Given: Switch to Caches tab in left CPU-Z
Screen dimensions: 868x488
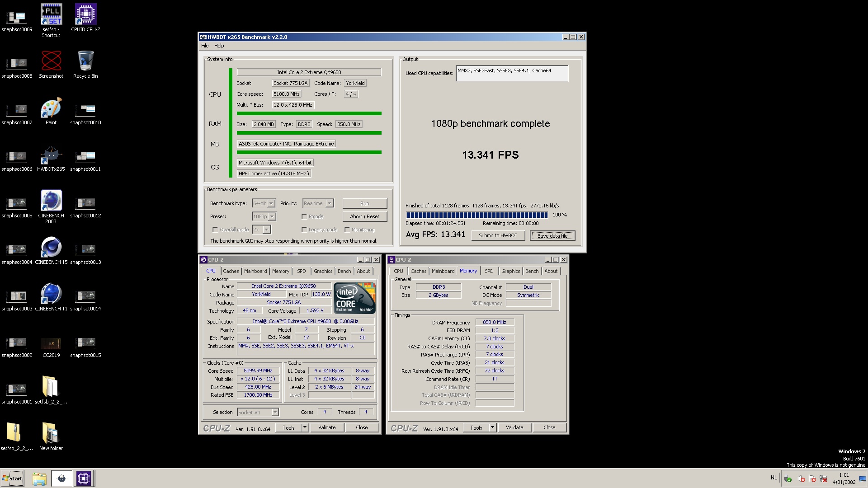Looking at the screenshot, I should coord(231,271).
